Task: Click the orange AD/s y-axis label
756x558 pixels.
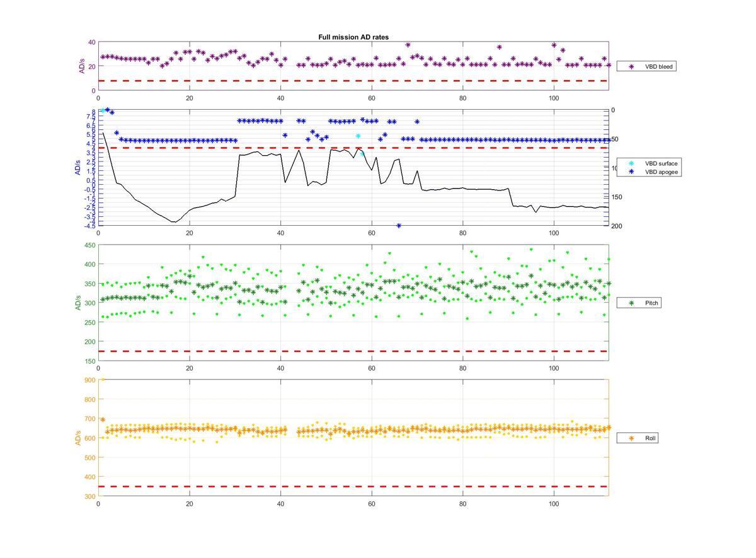Action: (x=79, y=438)
